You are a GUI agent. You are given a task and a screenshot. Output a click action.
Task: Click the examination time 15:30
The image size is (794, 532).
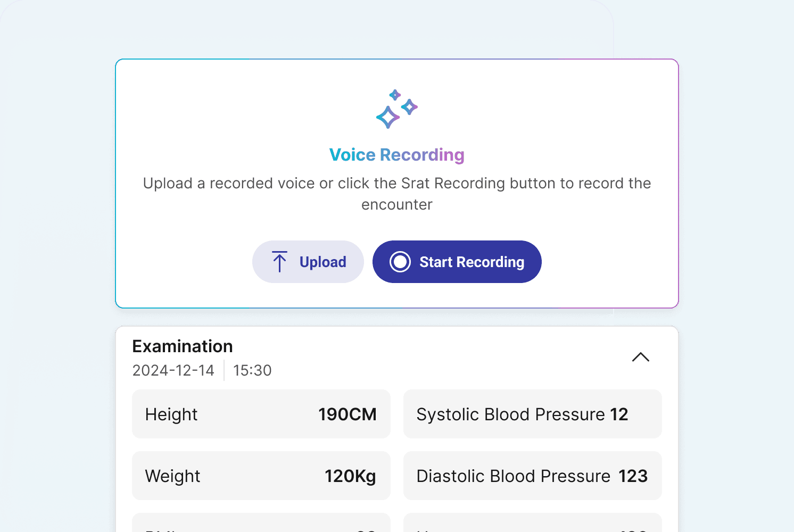tap(252, 370)
